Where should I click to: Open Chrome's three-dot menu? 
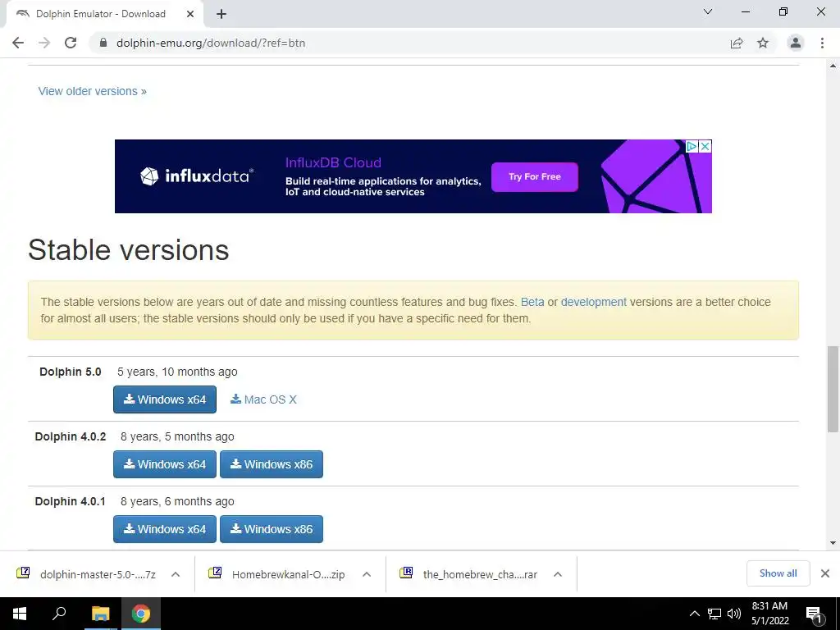(x=822, y=43)
